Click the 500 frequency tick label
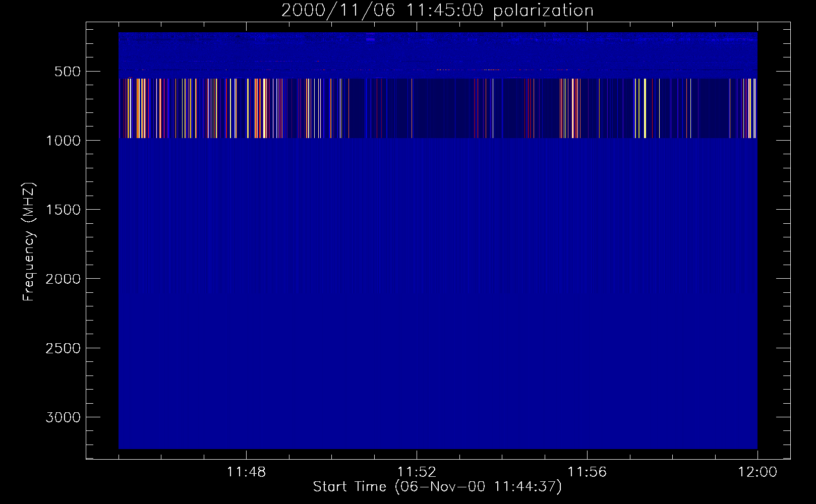 point(68,72)
